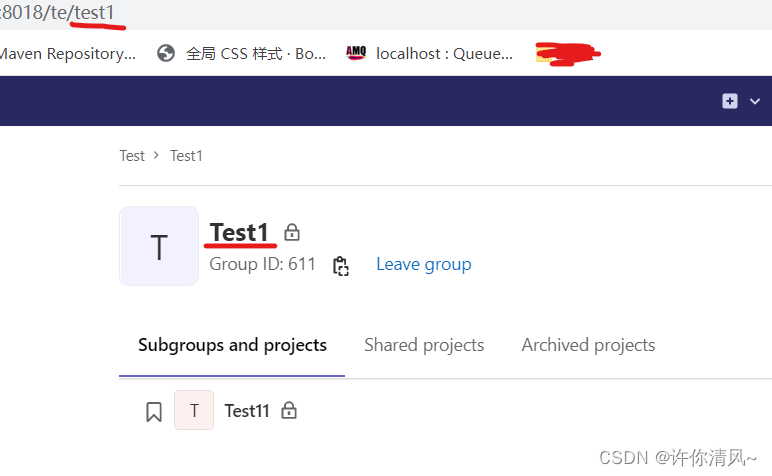Click the browser address bar URL
The height and width of the screenshot is (476, 772).
point(60,12)
